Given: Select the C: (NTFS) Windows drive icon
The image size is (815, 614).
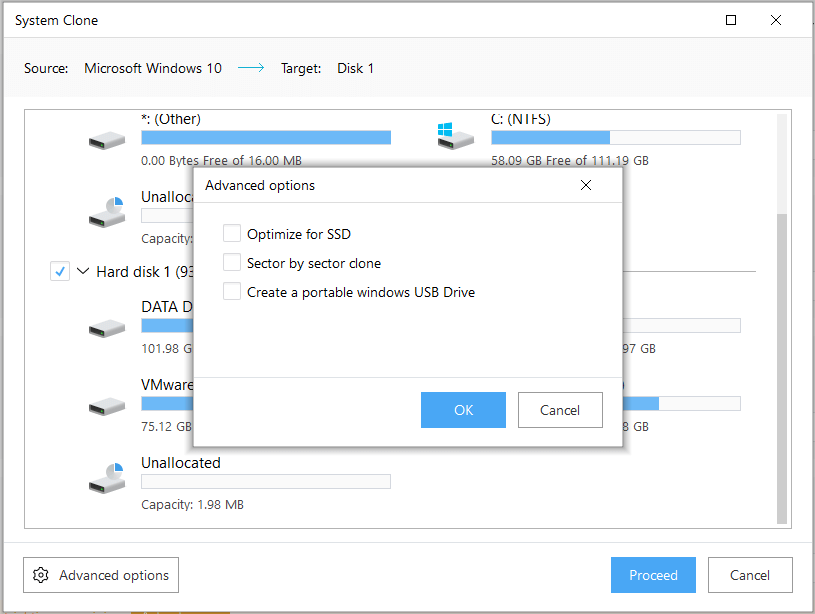Looking at the screenshot, I should click(x=455, y=136).
